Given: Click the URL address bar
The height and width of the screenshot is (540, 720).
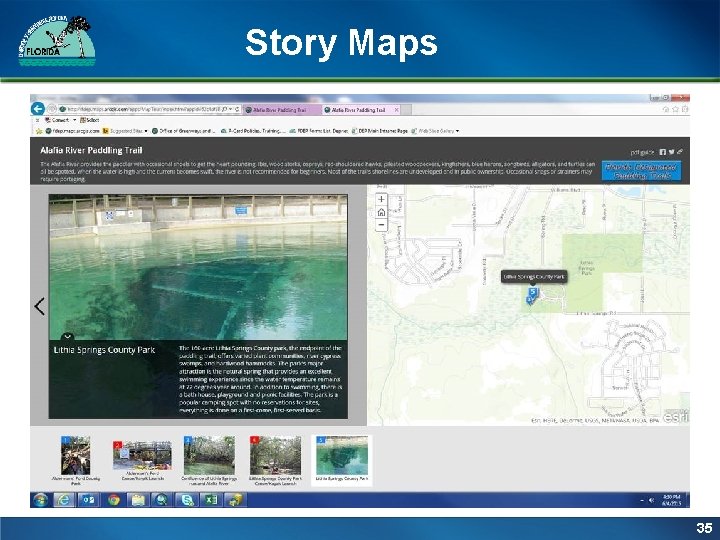Looking at the screenshot, I should (144, 109).
